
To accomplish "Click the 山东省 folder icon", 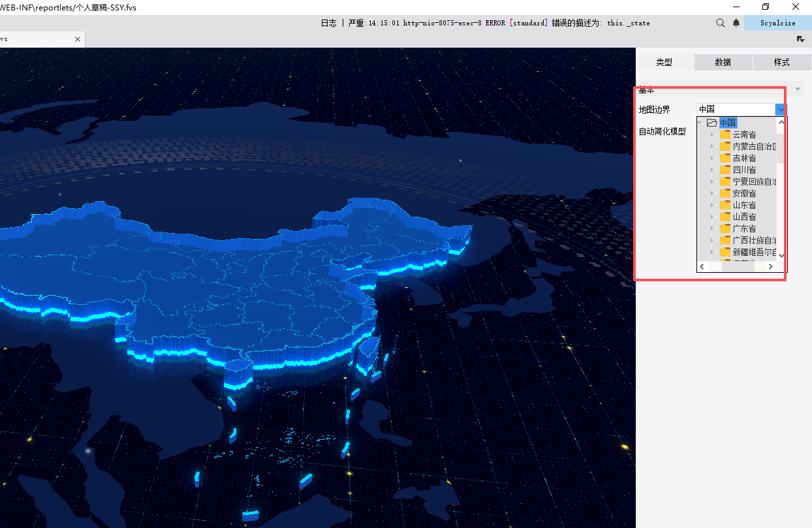I will click(x=725, y=205).
